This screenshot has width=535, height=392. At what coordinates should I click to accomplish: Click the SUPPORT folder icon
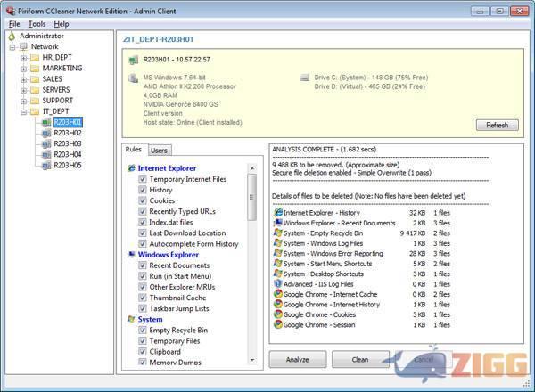[35, 101]
